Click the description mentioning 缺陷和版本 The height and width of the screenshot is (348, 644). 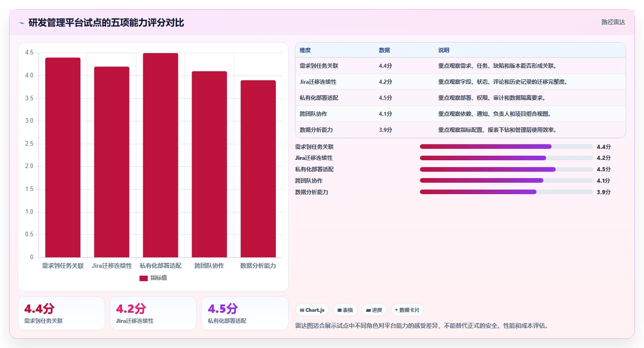(x=497, y=66)
